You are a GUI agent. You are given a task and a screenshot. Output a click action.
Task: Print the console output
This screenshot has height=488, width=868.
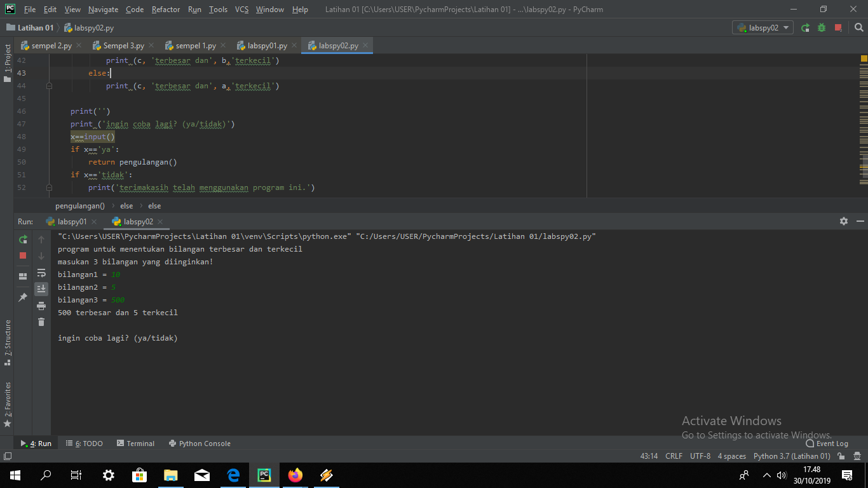(x=41, y=305)
